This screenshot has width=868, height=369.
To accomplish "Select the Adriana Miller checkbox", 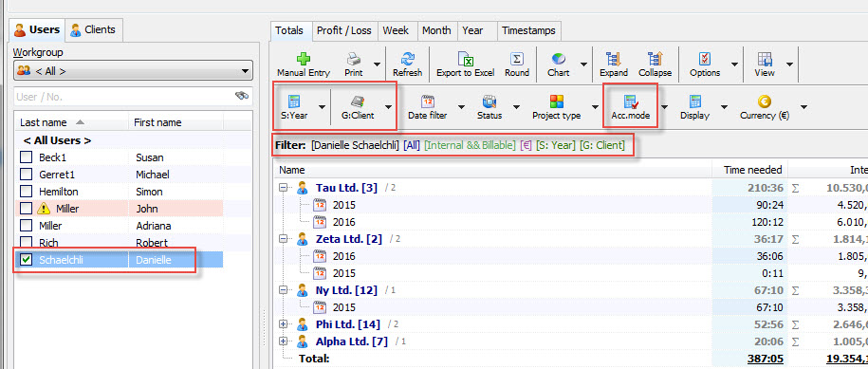I will point(26,226).
